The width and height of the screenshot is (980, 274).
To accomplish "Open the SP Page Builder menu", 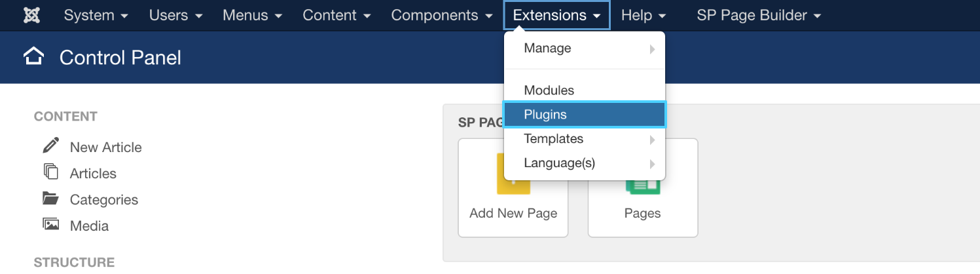I will (758, 15).
